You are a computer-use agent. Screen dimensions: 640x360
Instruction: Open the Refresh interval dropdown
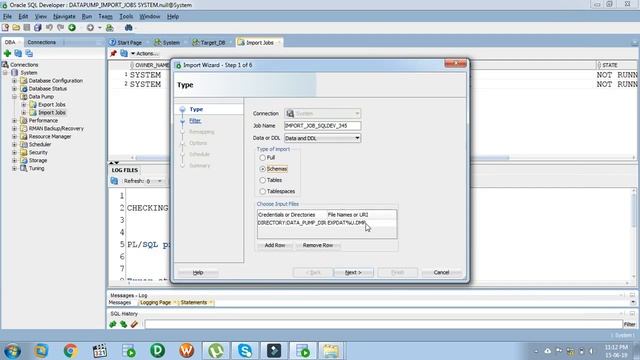click(160, 181)
